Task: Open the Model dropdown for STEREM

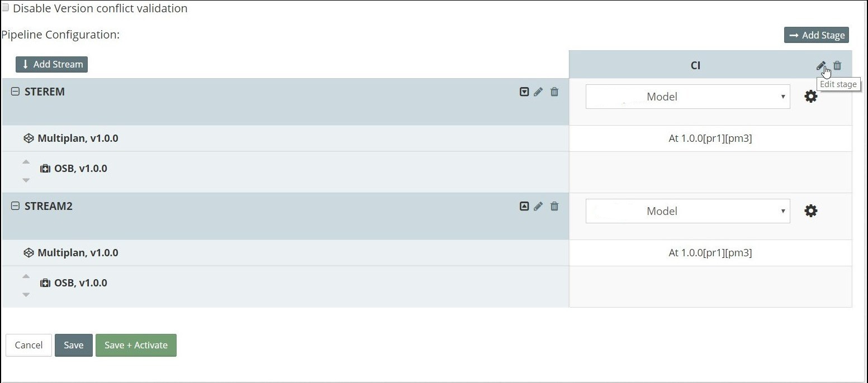Action: 687,97
